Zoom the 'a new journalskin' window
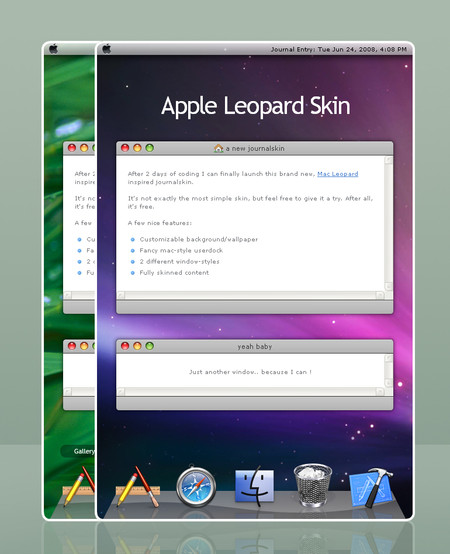The image size is (450, 554). coord(149,148)
